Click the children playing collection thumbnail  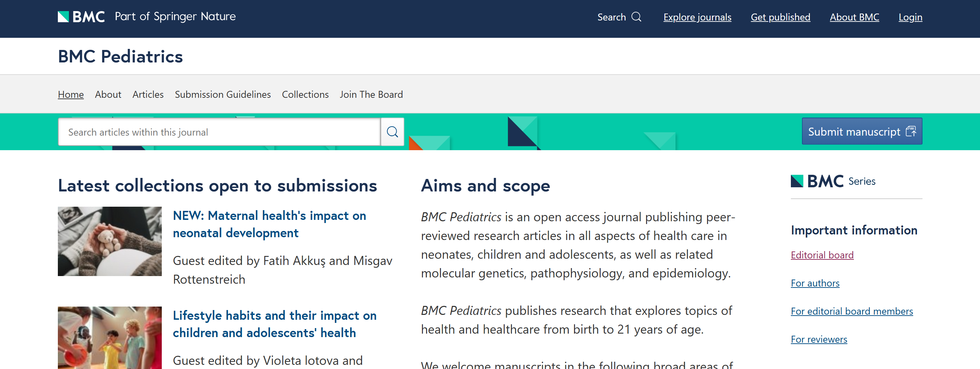pos(109,337)
